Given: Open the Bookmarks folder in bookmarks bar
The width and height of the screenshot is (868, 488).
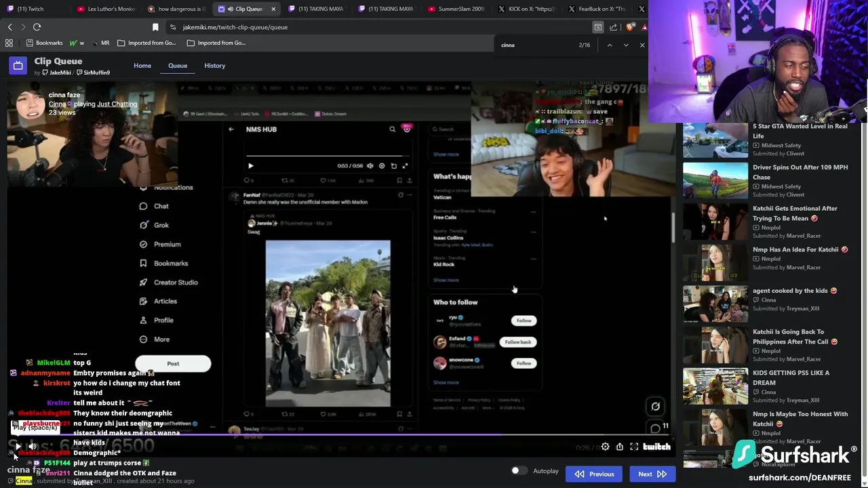Looking at the screenshot, I should coord(44,43).
